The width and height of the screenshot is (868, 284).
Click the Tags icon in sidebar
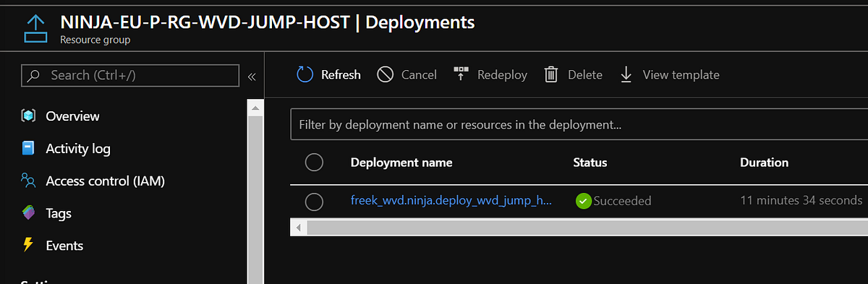(x=28, y=213)
